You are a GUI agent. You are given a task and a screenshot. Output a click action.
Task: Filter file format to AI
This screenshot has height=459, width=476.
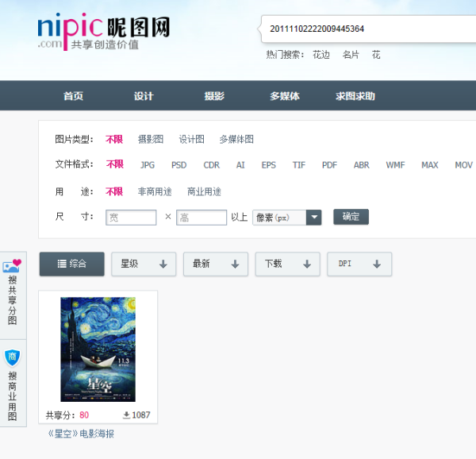(x=240, y=165)
